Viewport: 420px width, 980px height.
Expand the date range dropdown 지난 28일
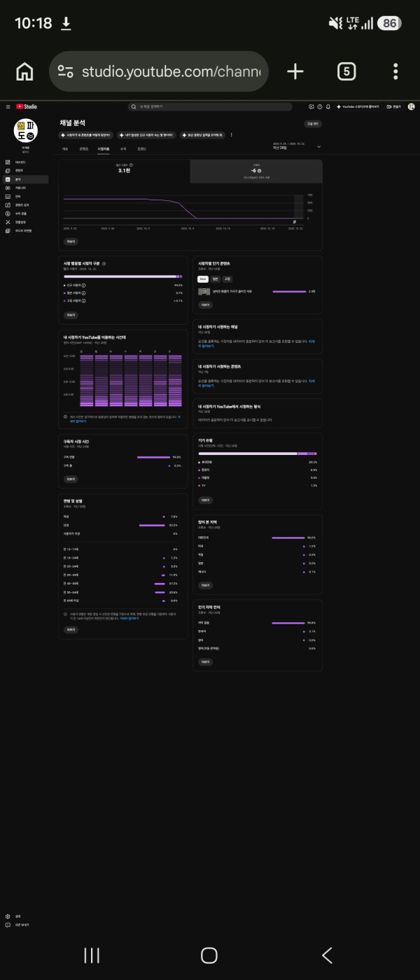tap(297, 146)
